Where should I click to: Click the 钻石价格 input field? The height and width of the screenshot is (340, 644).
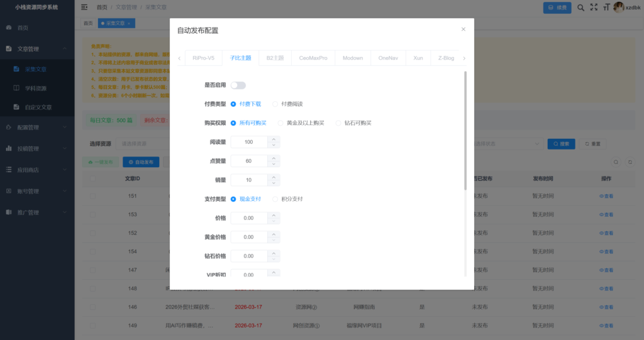249,256
